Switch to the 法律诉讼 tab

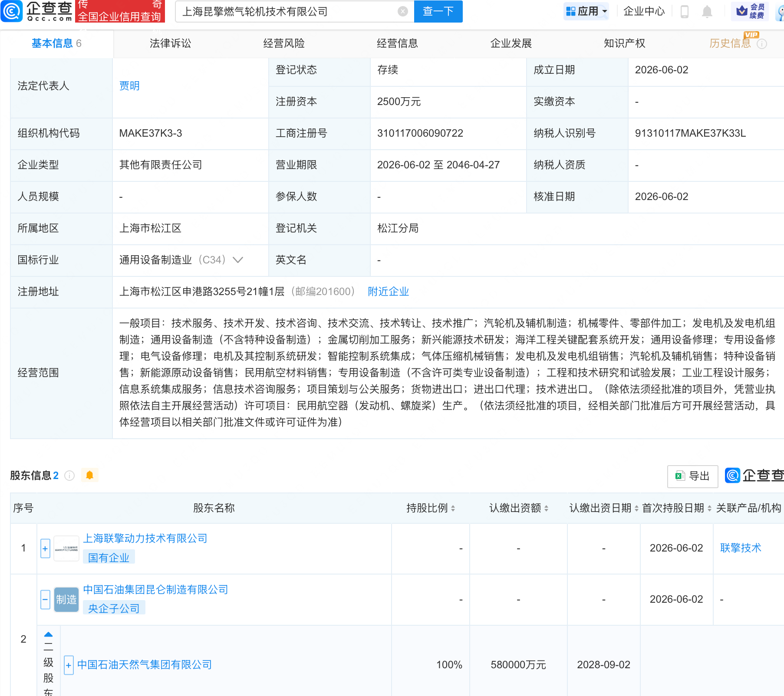(170, 43)
